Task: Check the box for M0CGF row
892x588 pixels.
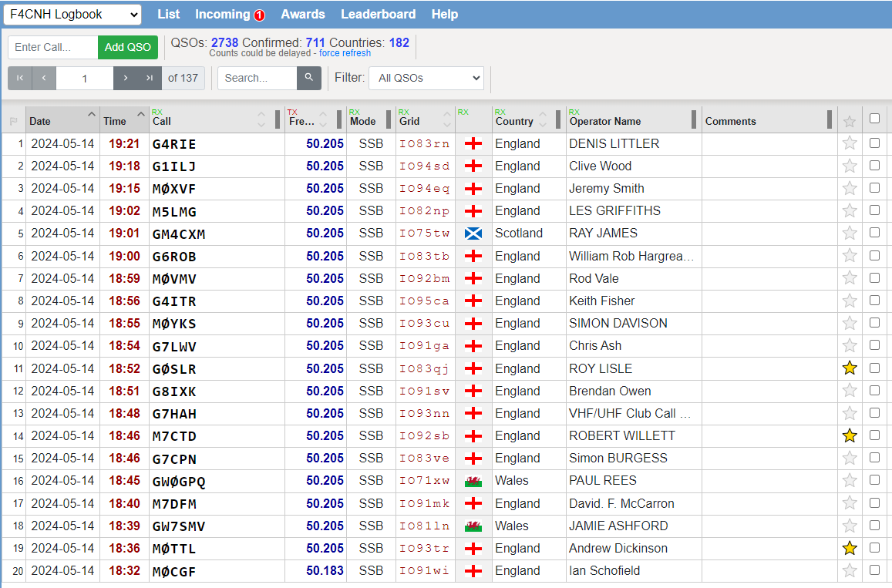Action: click(874, 570)
